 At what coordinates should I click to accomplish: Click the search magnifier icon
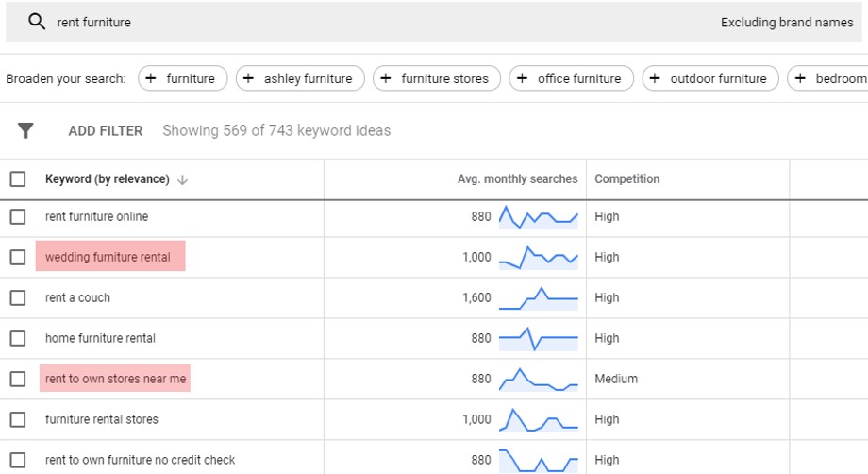tap(37, 22)
